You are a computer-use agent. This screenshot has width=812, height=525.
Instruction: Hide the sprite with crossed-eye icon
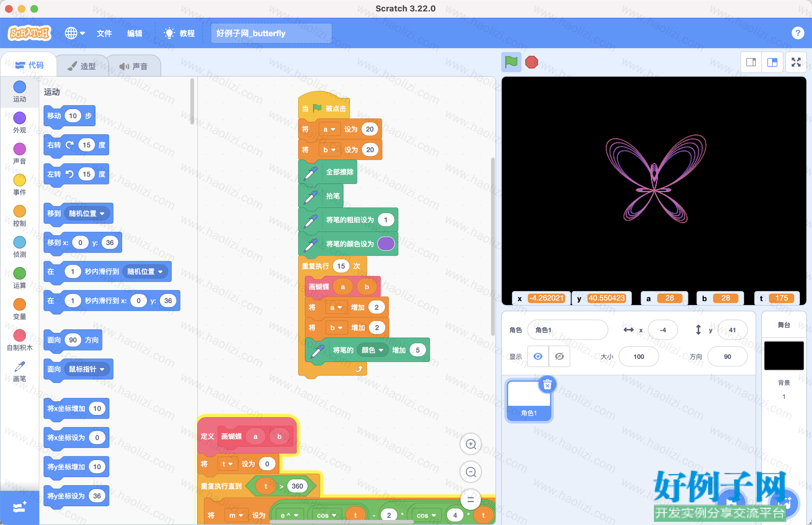(x=559, y=356)
